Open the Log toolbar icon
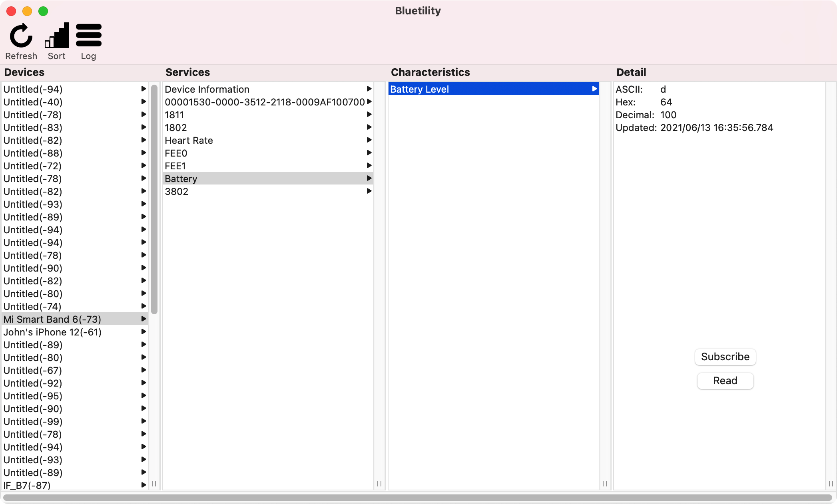The image size is (837, 504). (88, 36)
